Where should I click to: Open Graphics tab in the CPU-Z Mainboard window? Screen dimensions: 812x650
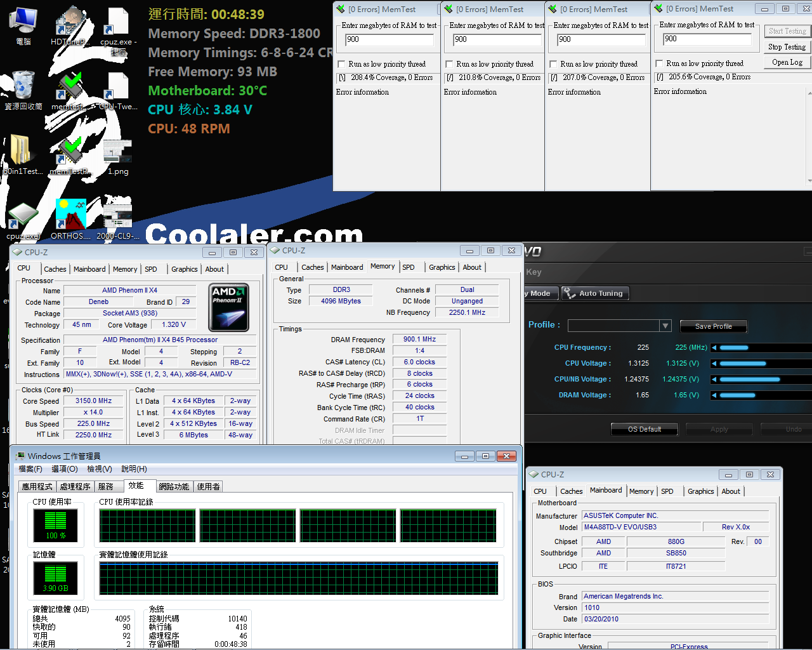[x=701, y=491]
